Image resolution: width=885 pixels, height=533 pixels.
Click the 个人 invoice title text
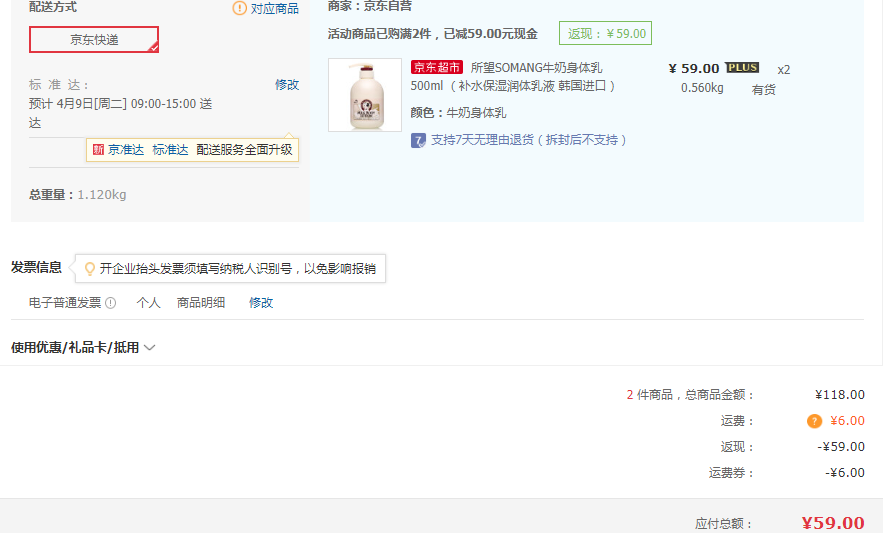point(148,303)
